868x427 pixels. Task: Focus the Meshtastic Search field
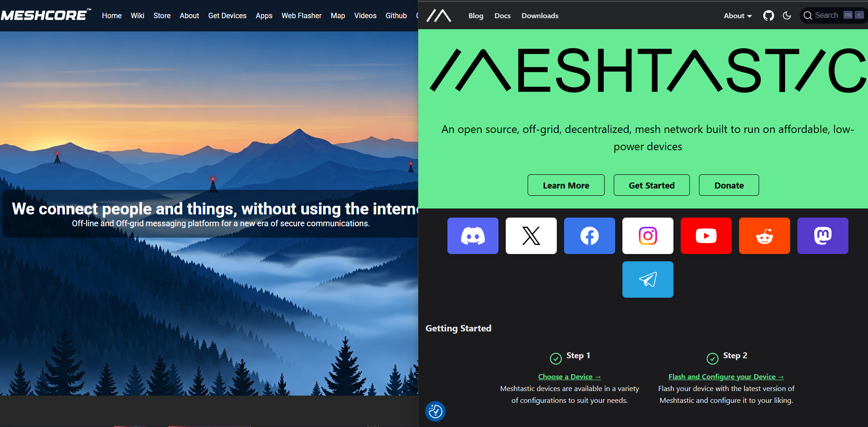[x=834, y=15]
